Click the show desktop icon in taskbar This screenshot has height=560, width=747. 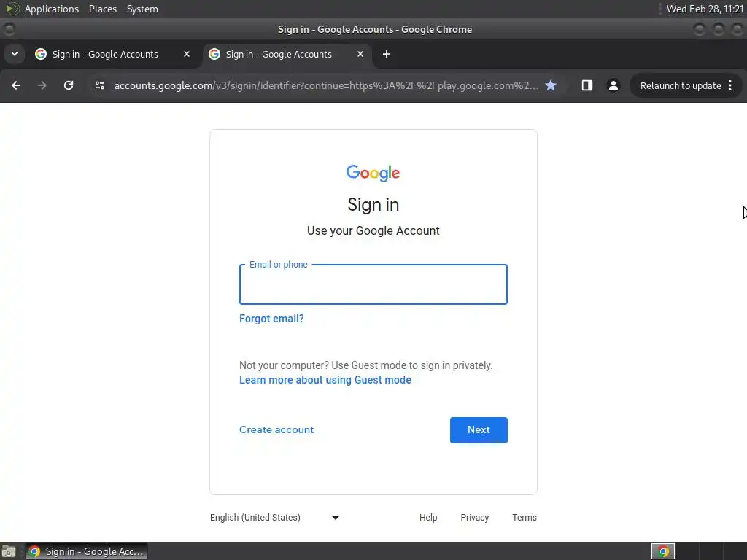[x=9, y=551]
